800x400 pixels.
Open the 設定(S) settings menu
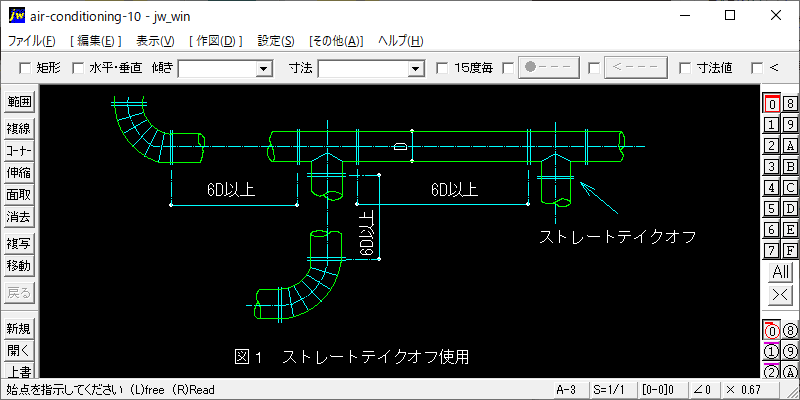point(276,41)
